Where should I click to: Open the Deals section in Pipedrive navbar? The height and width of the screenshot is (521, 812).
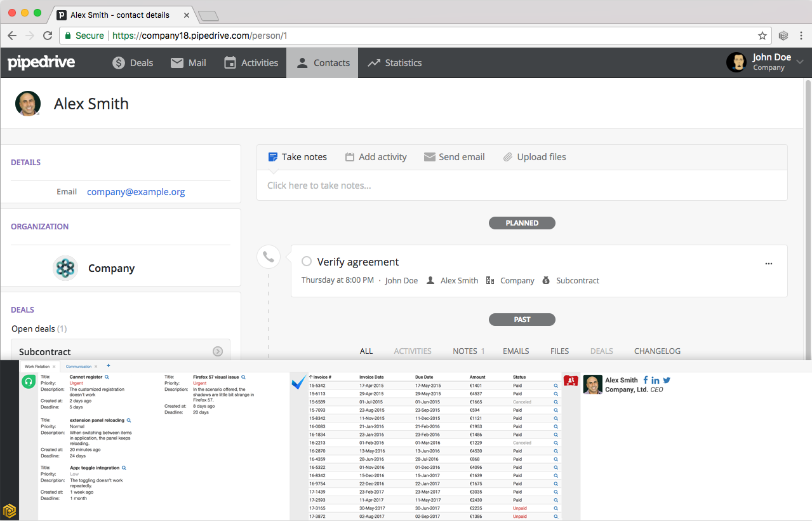[133, 63]
